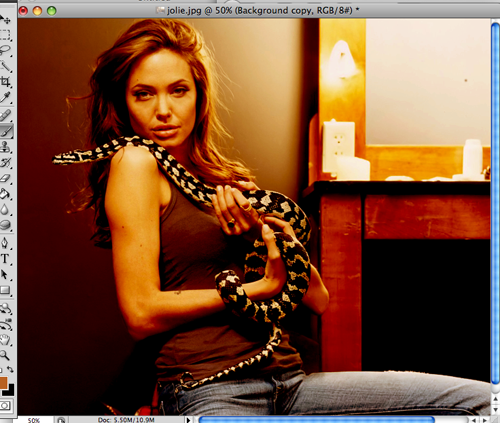The width and height of the screenshot is (500, 423).
Task: Select the Horizontal Type tool
Action: click(x=5, y=258)
